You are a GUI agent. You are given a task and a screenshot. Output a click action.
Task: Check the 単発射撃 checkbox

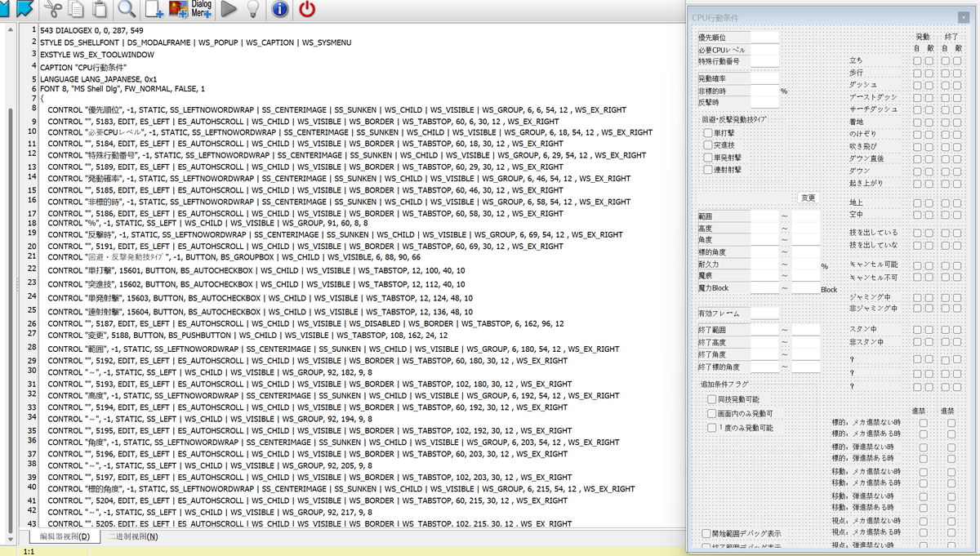(709, 157)
